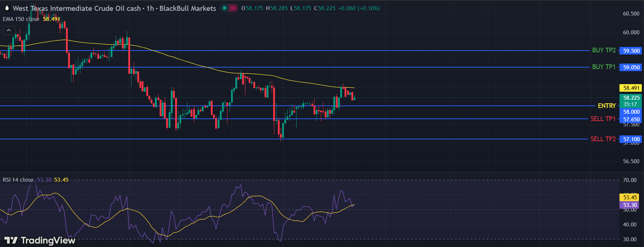
Task: Click the SELL TP2 line label
Action: click(x=603, y=139)
